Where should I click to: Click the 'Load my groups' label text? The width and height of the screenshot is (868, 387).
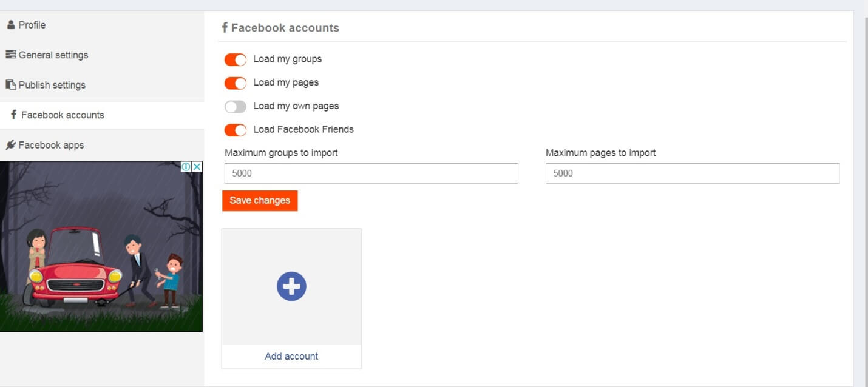(x=288, y=59)
